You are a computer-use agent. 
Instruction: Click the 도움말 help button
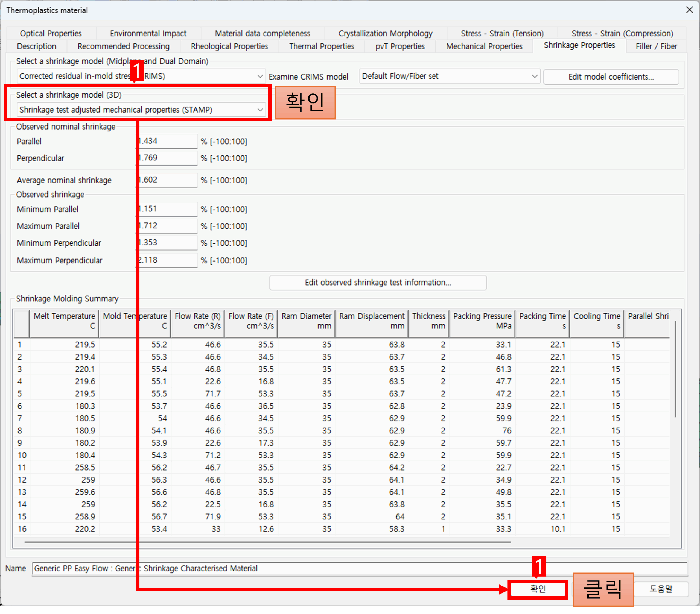(661, 589)
